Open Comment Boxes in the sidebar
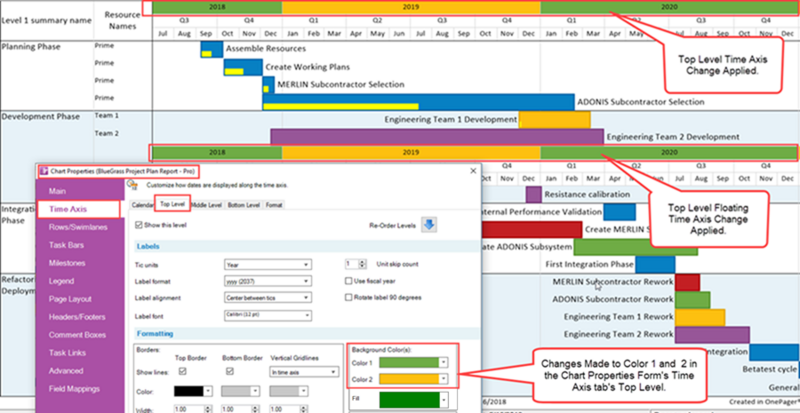The image size is (800, 413). click(x=77, y=335)
